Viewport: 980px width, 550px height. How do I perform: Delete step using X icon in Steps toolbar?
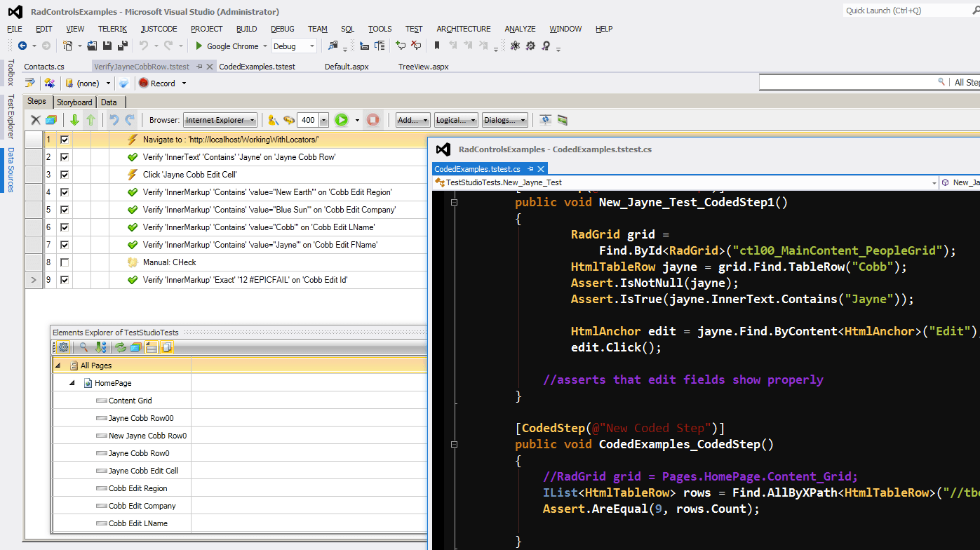[35, 120]
